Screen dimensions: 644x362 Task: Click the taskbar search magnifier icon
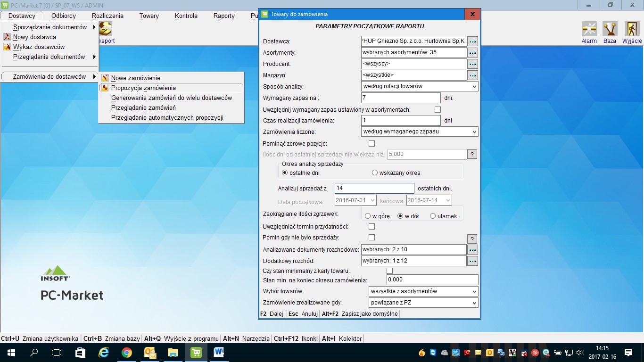[x=34, y=352]
